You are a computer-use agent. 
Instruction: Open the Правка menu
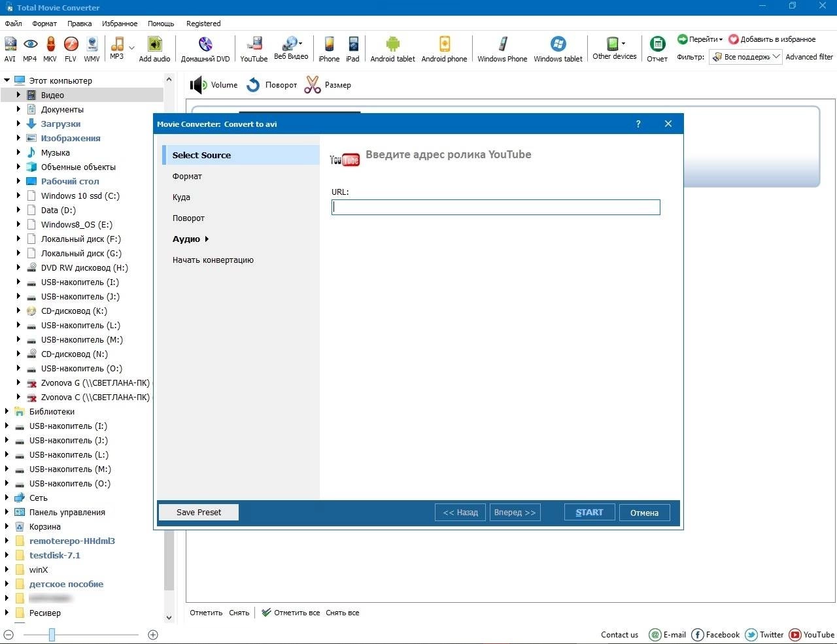point(79,24)
